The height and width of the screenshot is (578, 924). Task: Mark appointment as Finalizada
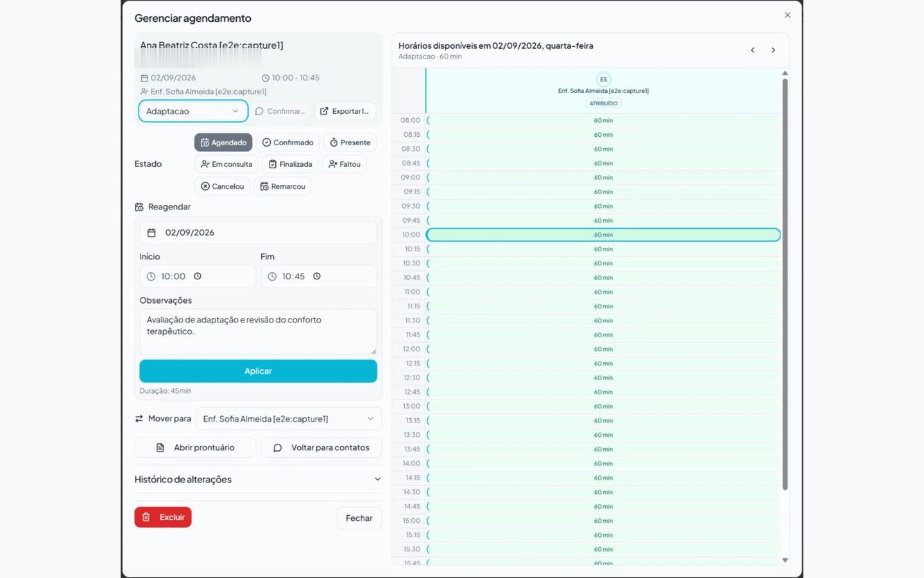coord(290,164)
